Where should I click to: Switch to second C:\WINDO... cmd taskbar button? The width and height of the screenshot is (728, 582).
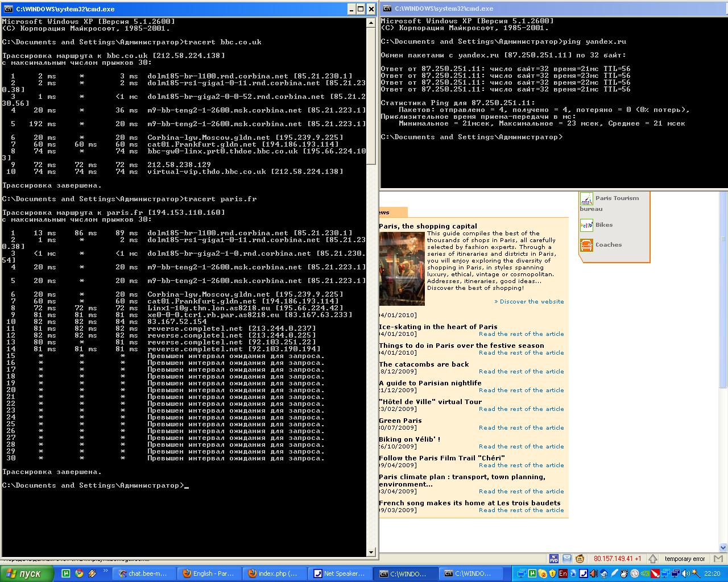pos(471,573)
